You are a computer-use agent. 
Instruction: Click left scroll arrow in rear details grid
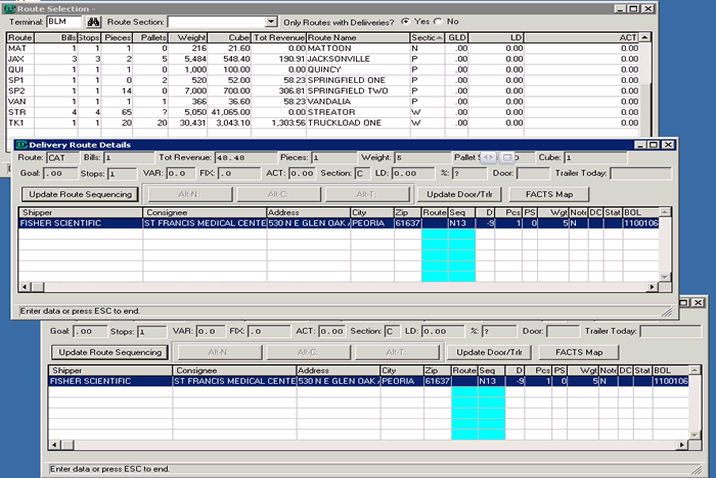55,445
